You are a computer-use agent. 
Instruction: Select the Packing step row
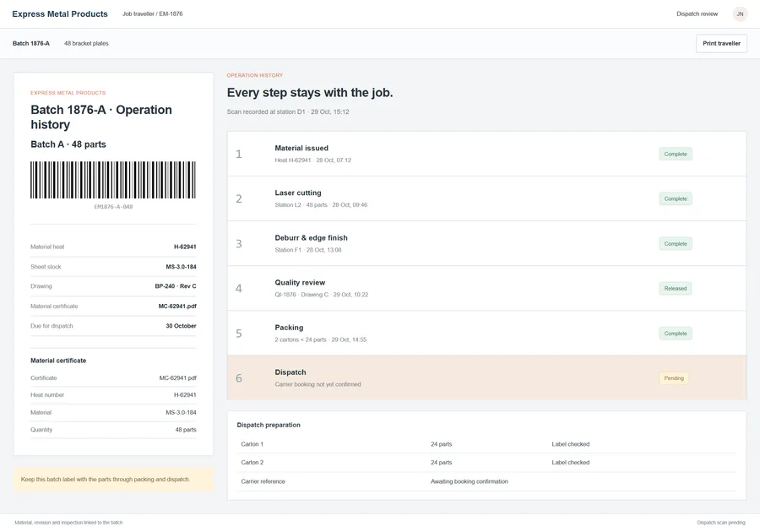pos(486,333)
